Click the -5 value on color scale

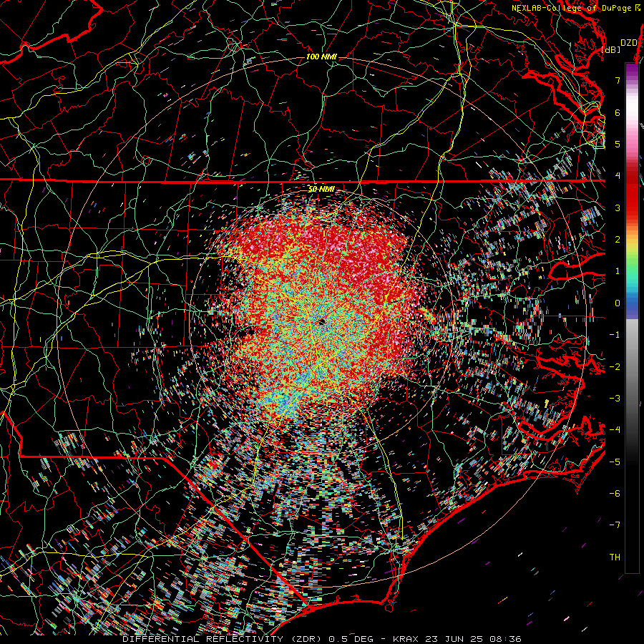(615, 462)
